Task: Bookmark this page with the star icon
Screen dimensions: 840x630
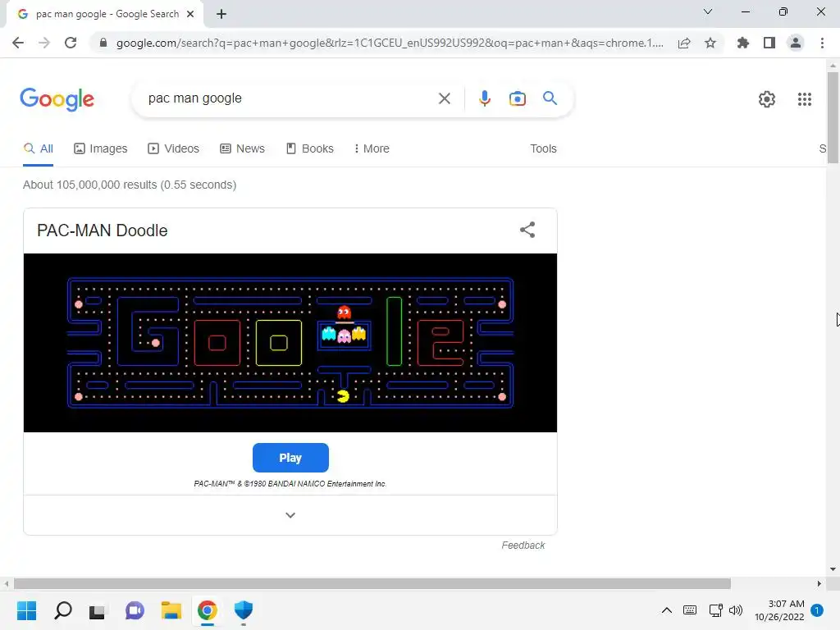Action: tap(710, 43)
